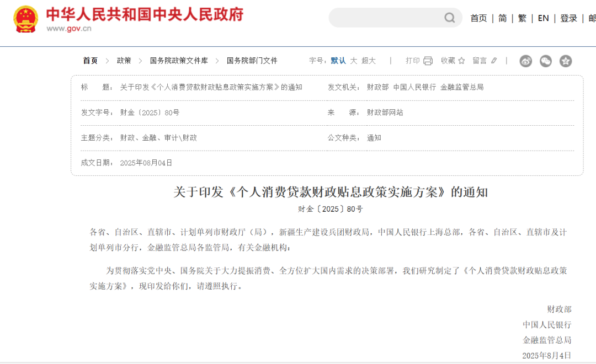Click the star icon next to 收藏
Viewport: 596px width, 364px height.
461,61
